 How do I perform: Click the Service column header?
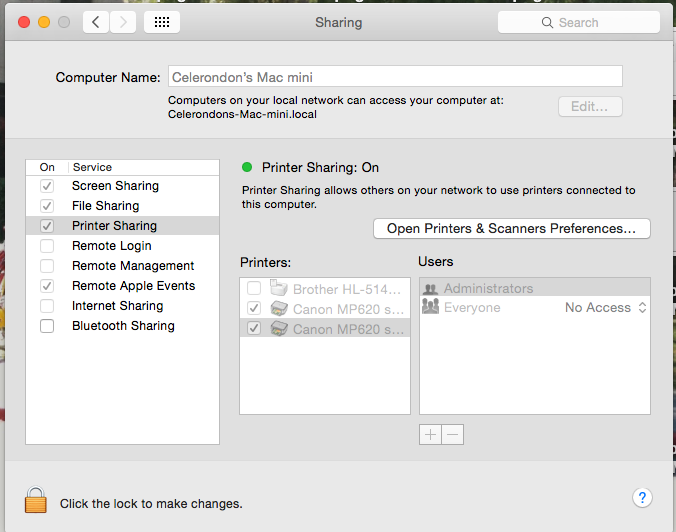click(92, 167)
